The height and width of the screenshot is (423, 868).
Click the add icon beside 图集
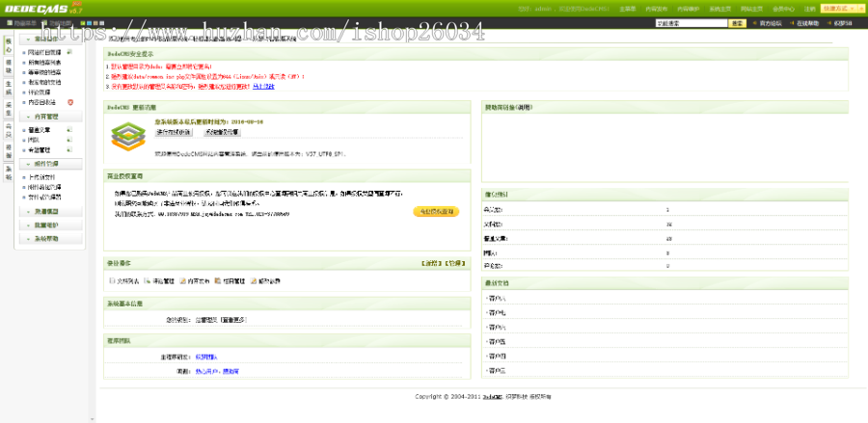[69, 140]
